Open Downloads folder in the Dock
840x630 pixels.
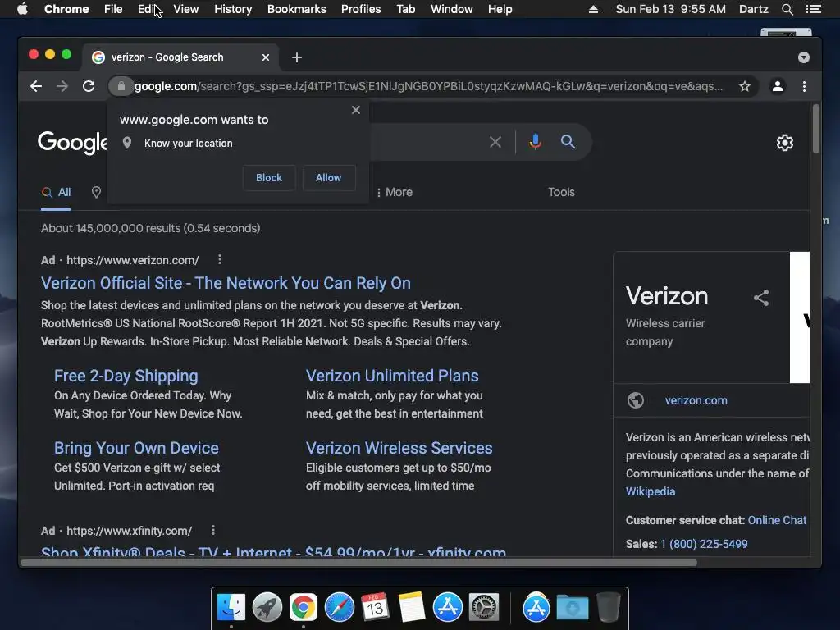point(572,608)
